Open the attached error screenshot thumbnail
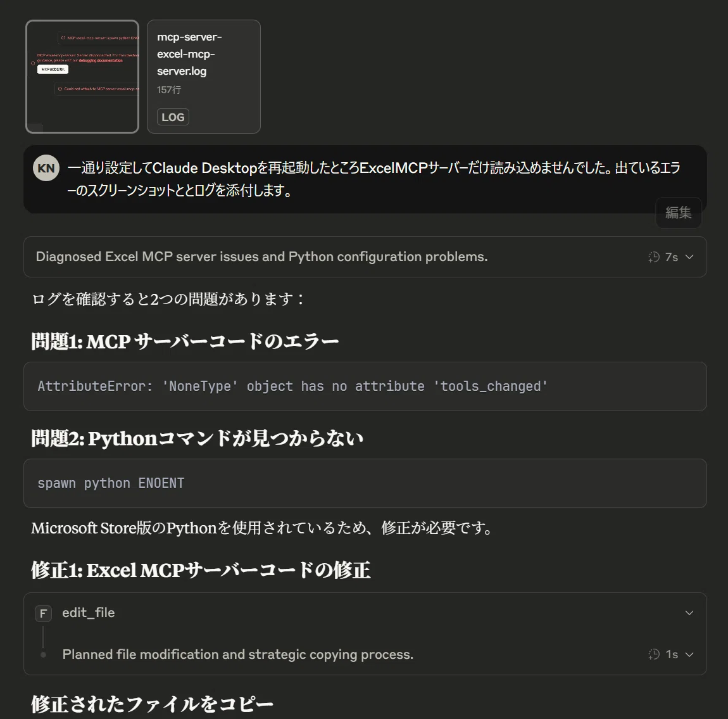 [x=82, y=77]
